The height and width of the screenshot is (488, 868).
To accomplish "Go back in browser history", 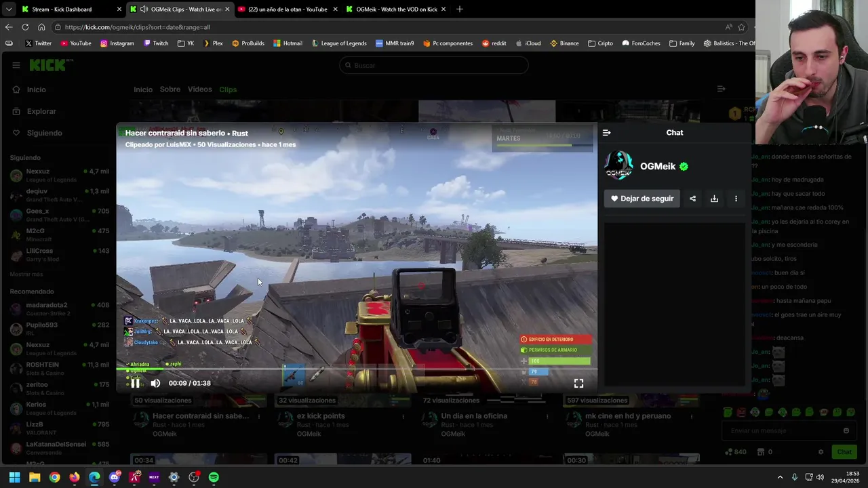I will (x=9, y=27).
